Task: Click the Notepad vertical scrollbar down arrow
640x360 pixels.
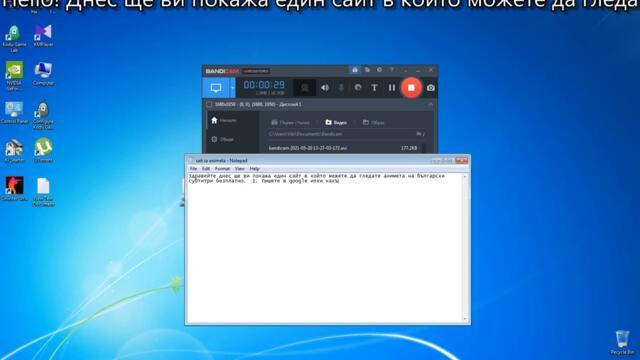Action: pos(464,319)
